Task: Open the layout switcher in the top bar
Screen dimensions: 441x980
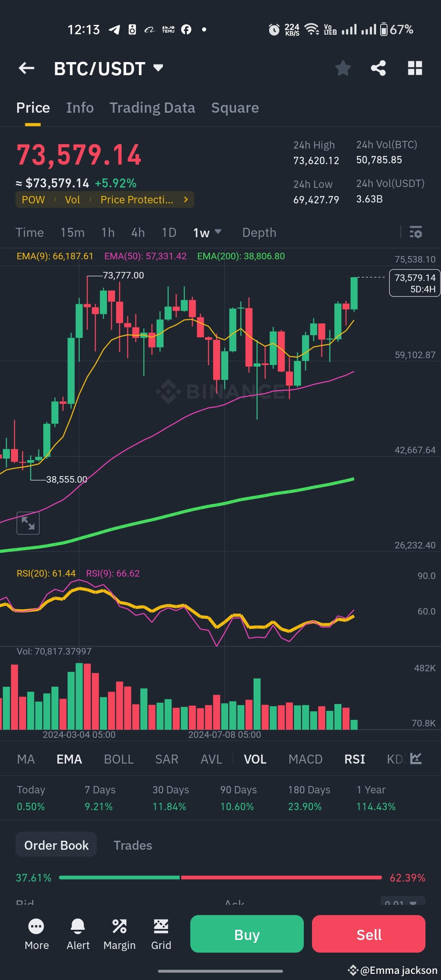Action: pos(415,68)
